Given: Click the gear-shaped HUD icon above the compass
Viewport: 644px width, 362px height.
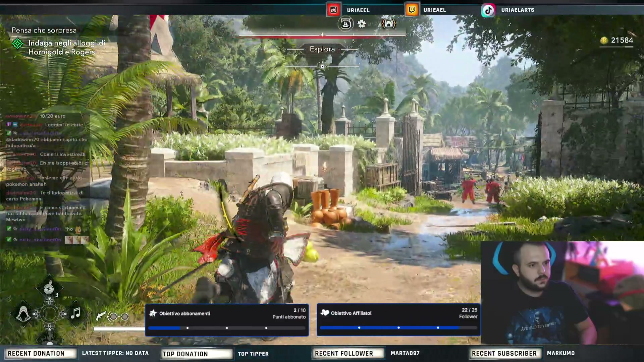Looking at the screenshot, I should coord(362,24).
